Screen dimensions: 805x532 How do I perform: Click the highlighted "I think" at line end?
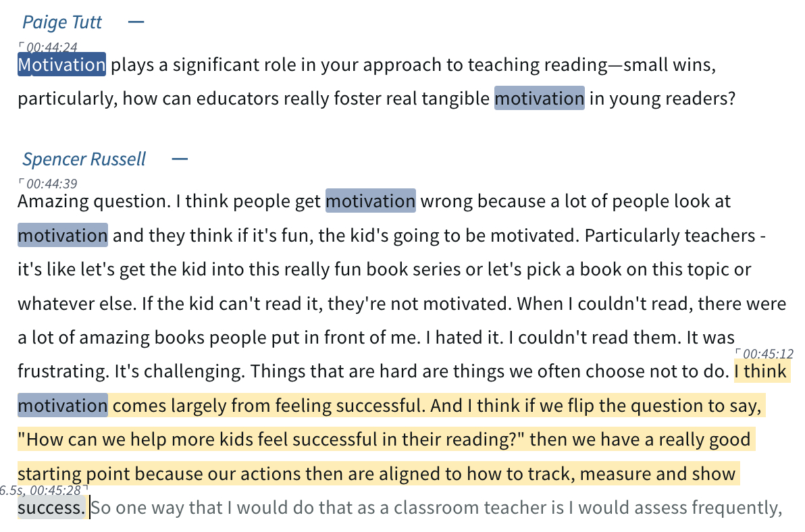click(761, 371)
